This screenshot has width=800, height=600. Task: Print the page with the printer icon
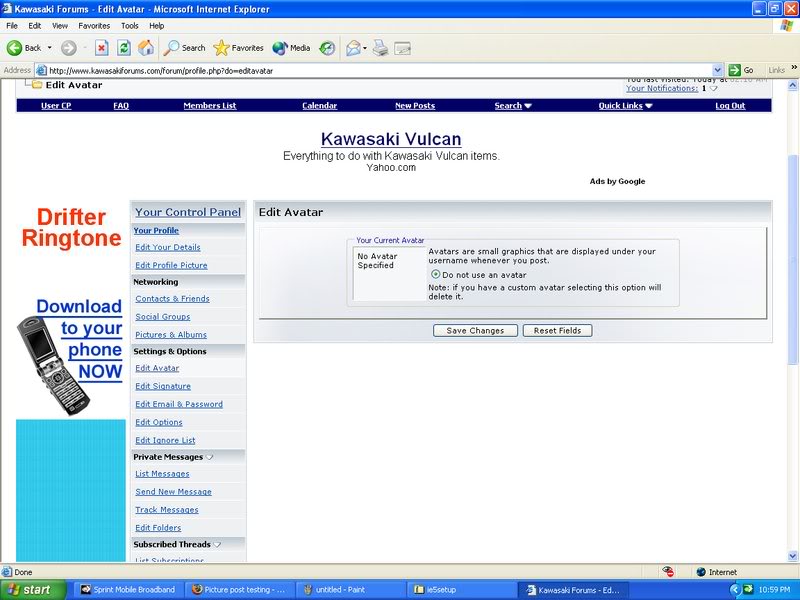pos(380,48)
